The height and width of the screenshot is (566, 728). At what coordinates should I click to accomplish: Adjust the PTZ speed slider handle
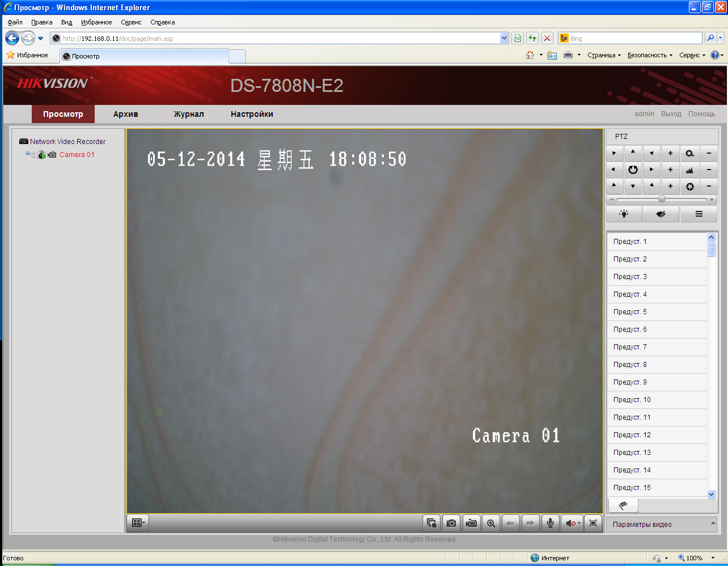[662, 200]
